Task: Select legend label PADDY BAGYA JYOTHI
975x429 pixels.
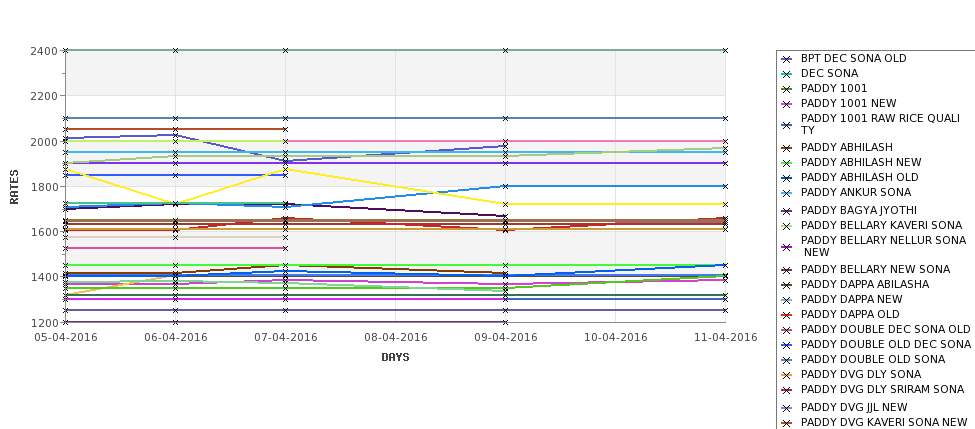Action: pyautogui.click(x=858, y=210)
